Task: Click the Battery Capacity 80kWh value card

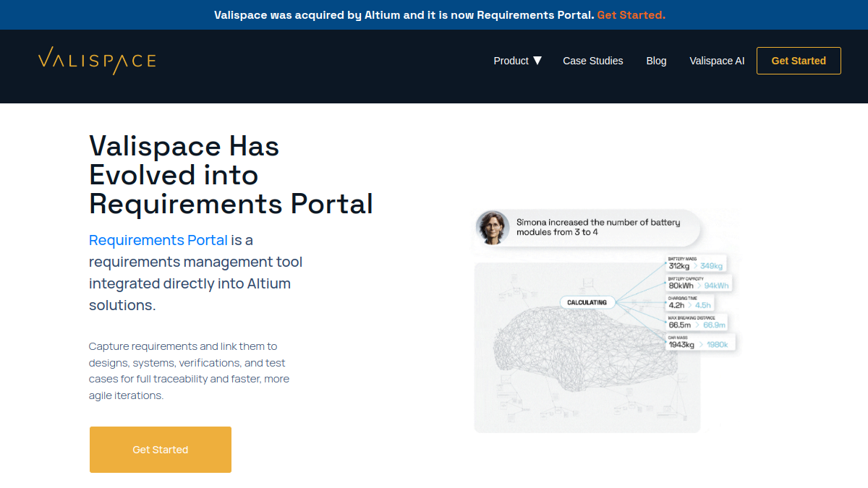Action: [x=699, y=283]
